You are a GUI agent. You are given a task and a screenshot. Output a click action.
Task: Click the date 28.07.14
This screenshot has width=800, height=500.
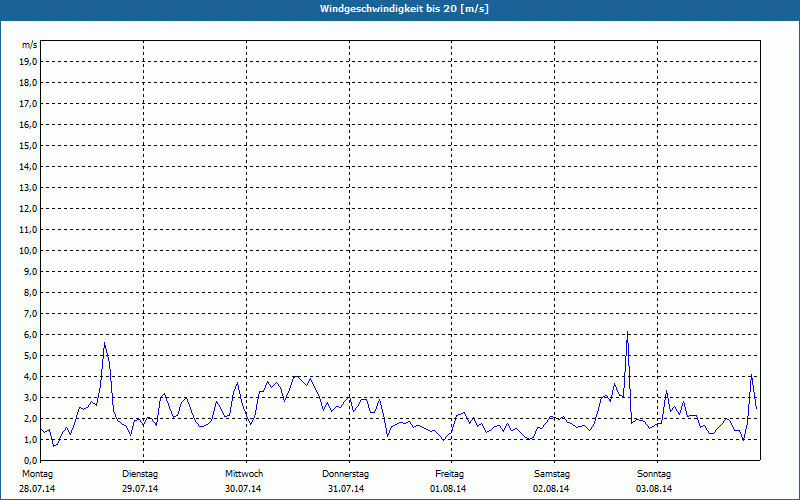coord(37,489)
